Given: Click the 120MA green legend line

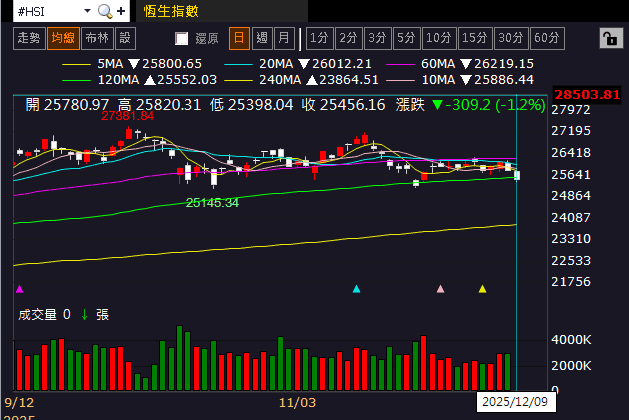Looking at the screenshot, I should click(x=76, y=80).
